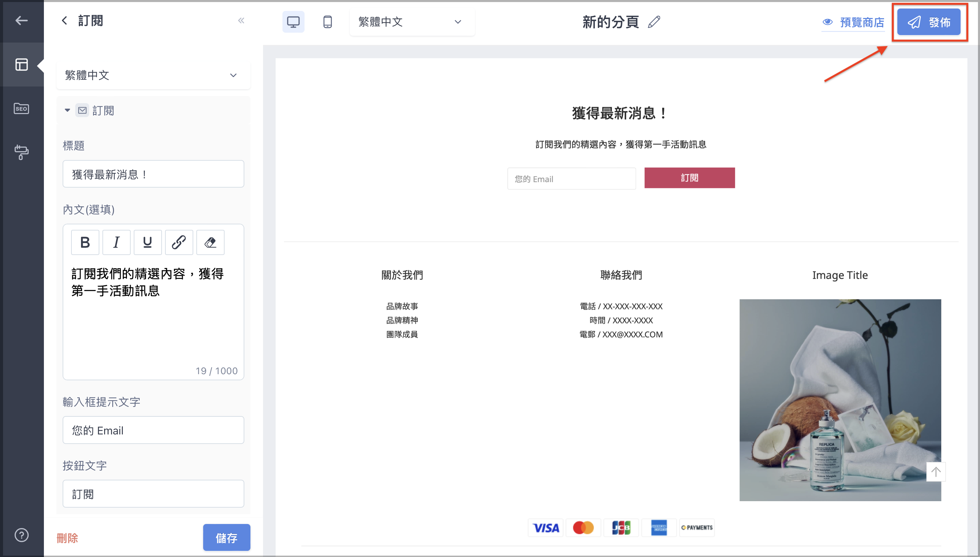
Task: Click the 時間 contact line
Action: click(x=621, y=321)
